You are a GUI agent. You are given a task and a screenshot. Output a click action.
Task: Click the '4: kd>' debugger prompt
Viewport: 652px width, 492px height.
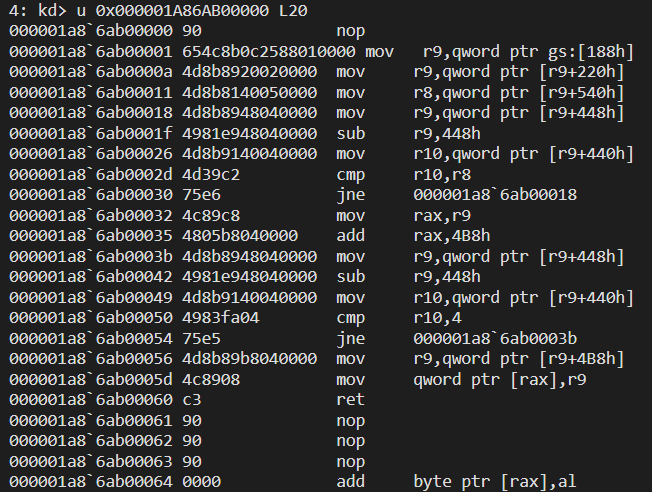pyautogui.click(x=37, y=10)
